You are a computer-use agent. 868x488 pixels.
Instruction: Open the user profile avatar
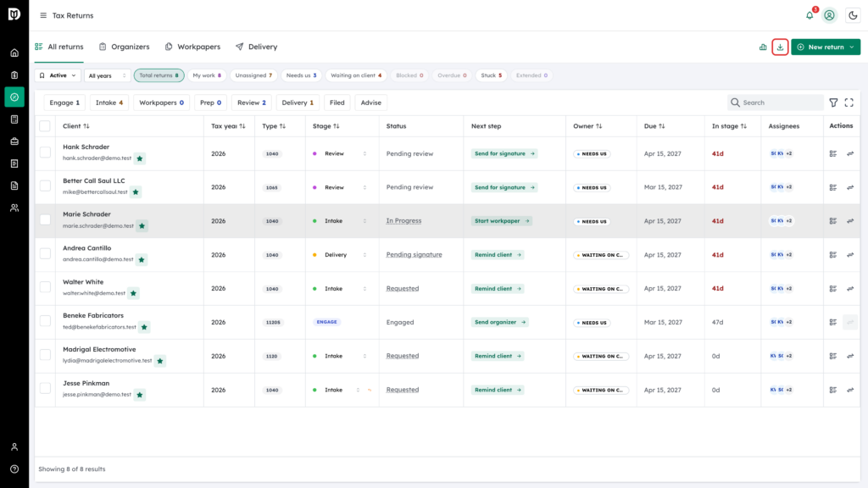829,15
